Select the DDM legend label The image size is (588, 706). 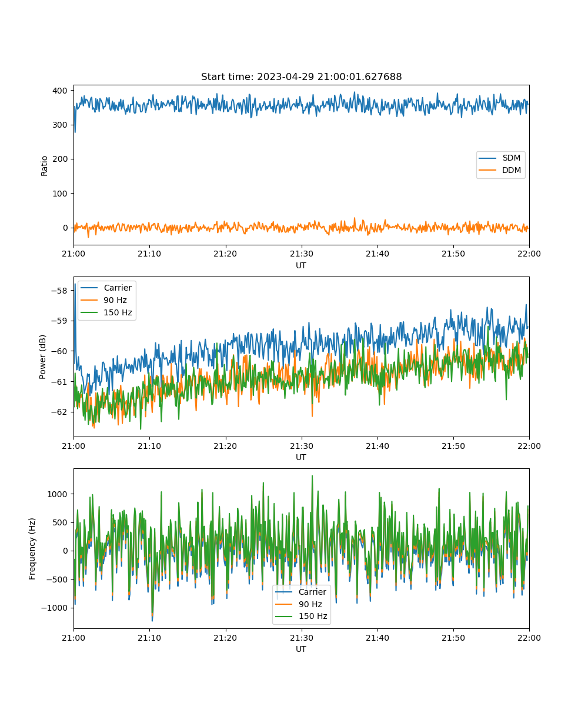pos(512,171)
